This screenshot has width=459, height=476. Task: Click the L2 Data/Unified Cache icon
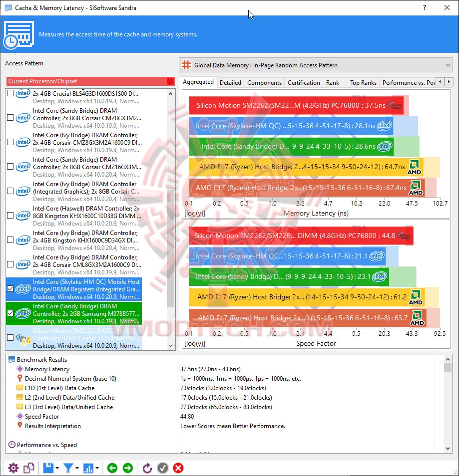click(20, 397)
